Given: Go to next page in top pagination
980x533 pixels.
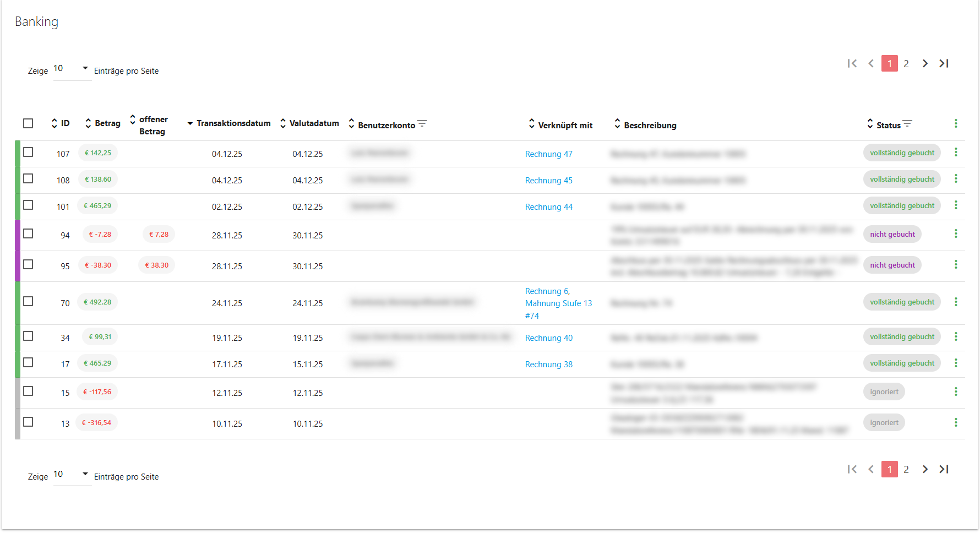Looking at the screenshot, I should pos(925,64).
